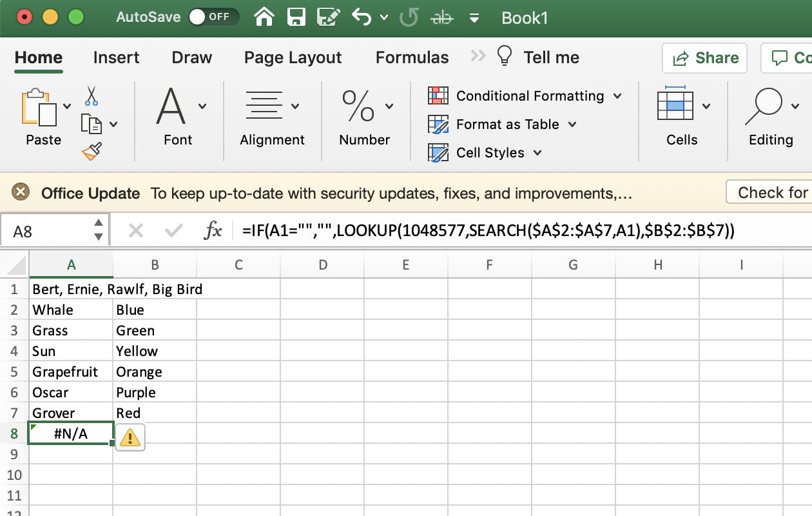The image size is (812, 516).
Task: Click the Select All corner triangle
Action: (x=17, y=265)
